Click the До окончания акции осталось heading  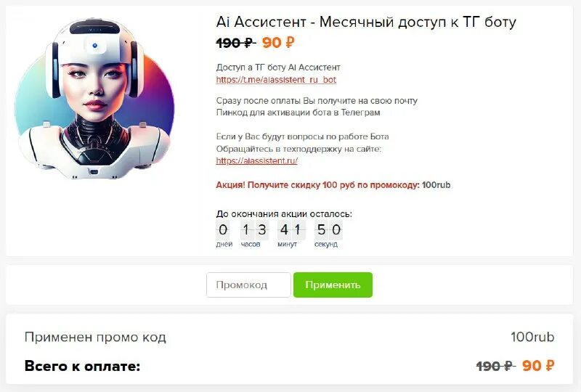284,213
